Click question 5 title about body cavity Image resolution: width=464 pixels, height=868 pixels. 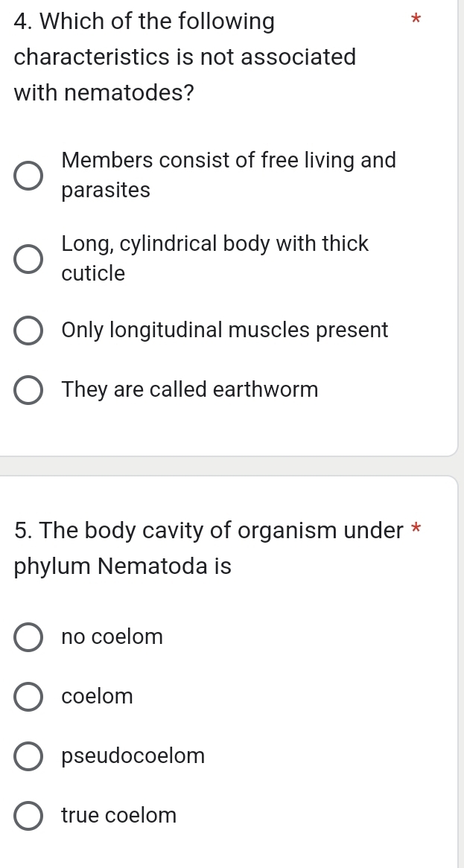209,549
